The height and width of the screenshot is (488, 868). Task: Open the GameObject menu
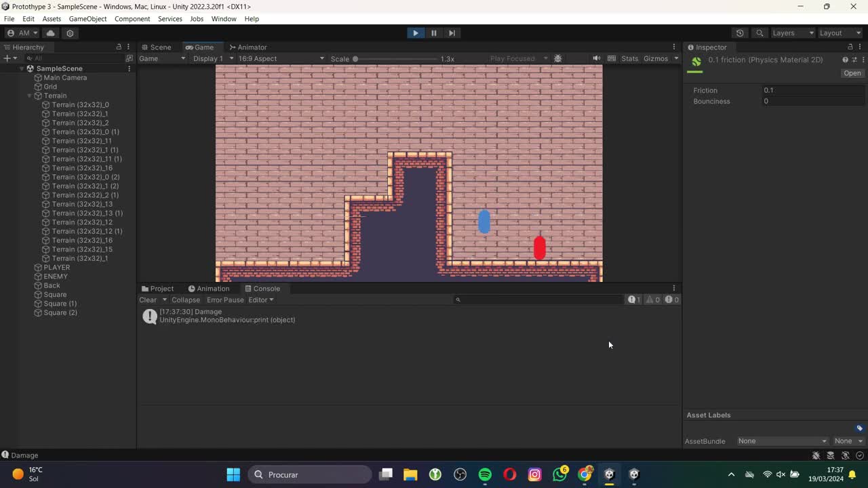86,18
